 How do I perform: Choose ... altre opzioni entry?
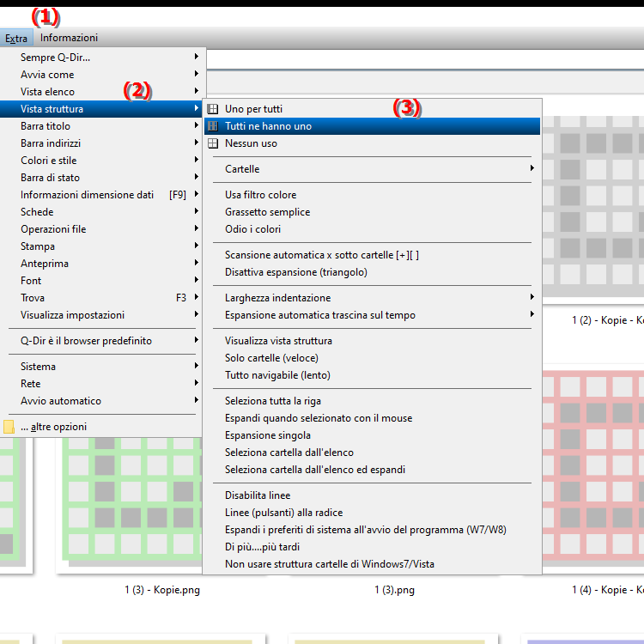click(100, 427)
